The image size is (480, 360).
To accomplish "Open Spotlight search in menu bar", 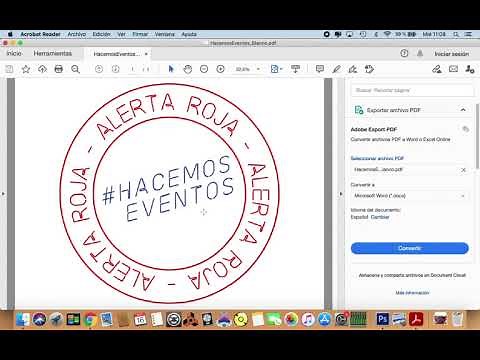I will pyautogui.click(x=456, y=34).
